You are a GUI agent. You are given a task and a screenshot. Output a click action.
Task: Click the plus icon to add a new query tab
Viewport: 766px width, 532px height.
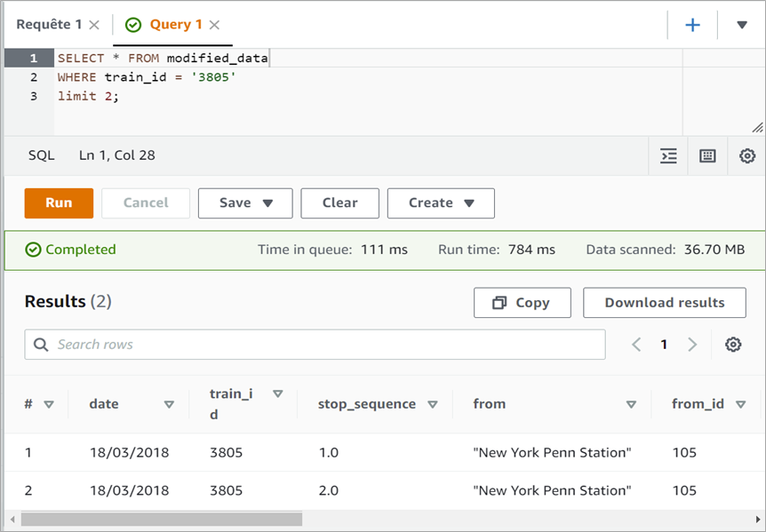pos(692,25)
